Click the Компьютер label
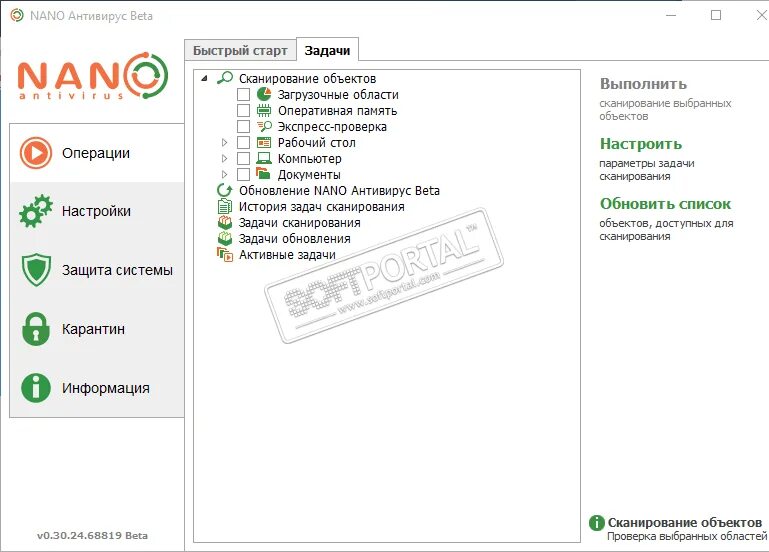Viewport: 769px width, 552px height. pyautogui.click(x=309, y=159)
